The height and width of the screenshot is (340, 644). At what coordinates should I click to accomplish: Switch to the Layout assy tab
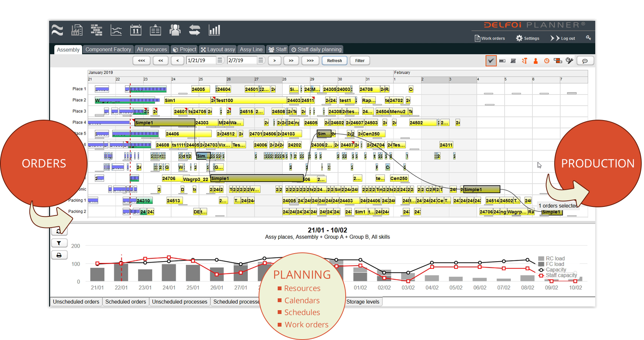pos(218,49)
